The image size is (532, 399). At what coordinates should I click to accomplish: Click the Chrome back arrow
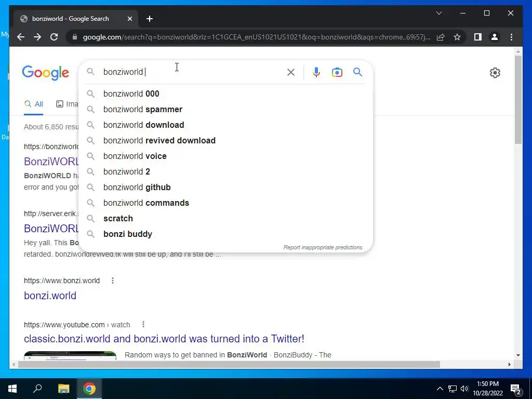coord(21,37)
